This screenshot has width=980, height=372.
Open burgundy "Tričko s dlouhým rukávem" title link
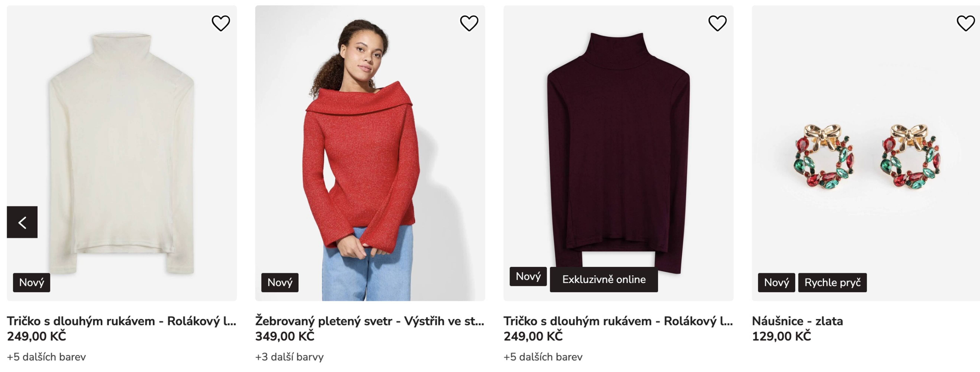(618, 321)
